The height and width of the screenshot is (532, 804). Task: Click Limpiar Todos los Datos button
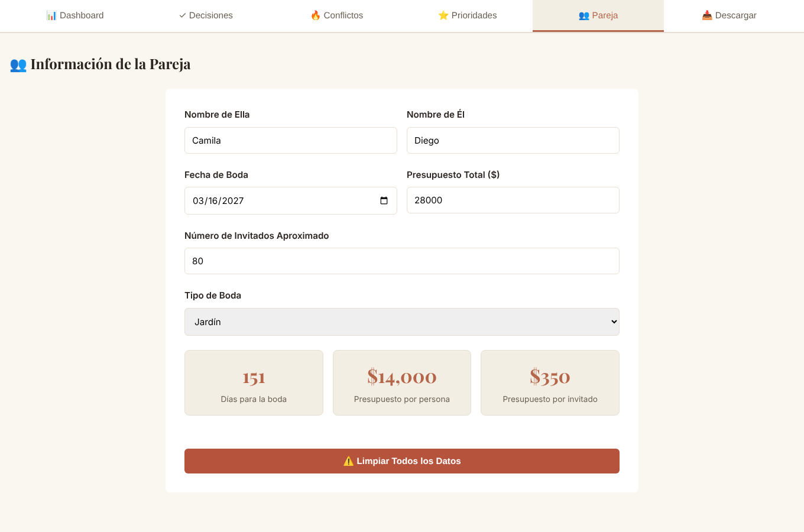click(402, 461)
